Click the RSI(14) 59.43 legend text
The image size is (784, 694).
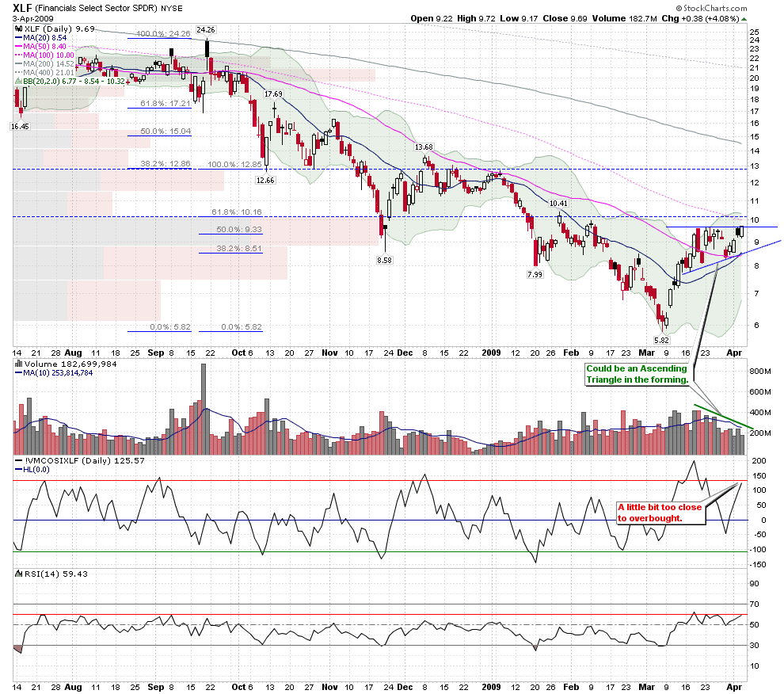click(56, 574)
